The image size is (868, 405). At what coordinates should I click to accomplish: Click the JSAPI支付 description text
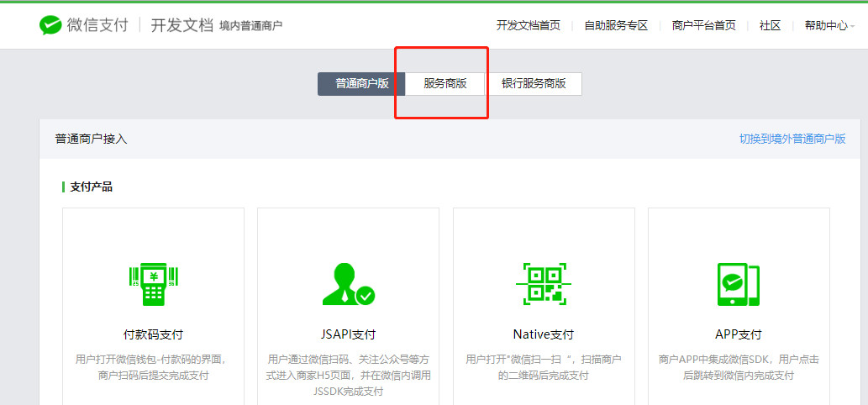click(x=348, y=376)
